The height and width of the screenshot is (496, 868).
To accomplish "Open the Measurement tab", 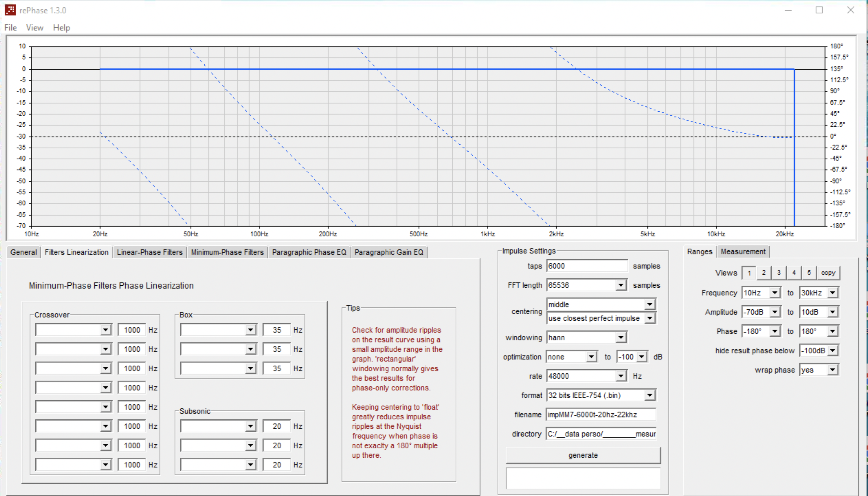I will [x=743, y=251].
